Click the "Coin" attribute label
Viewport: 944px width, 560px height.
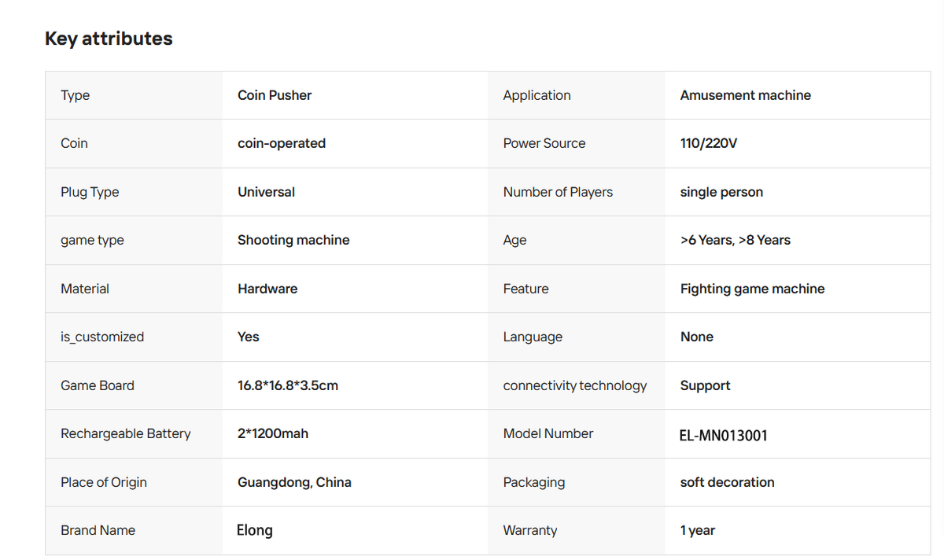(x=74, y=143)
